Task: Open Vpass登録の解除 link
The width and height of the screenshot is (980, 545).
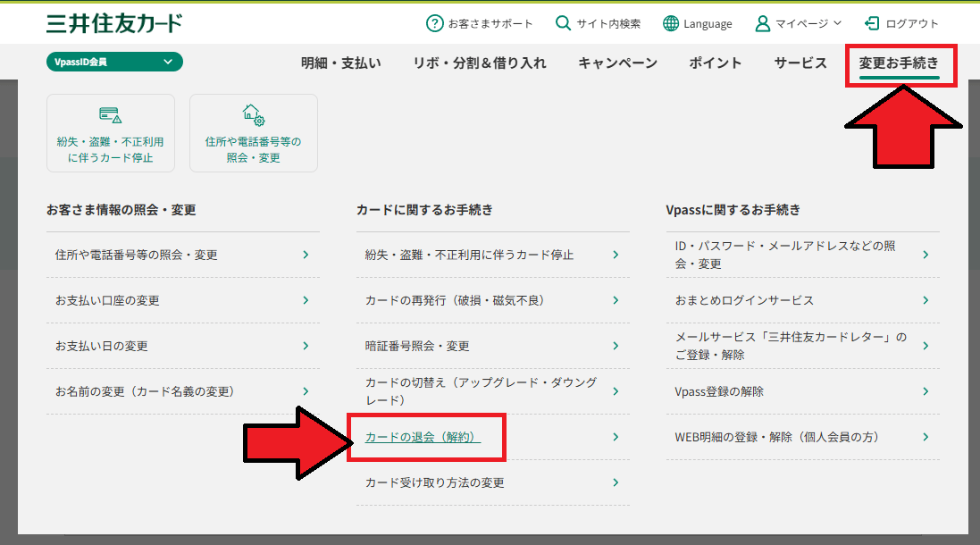Action: coord(719,391)
